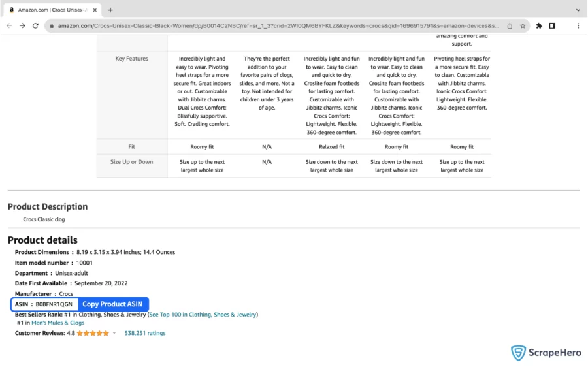Click Copy Product ASIN button
The image size is (588, 369).
click(112, 304)
